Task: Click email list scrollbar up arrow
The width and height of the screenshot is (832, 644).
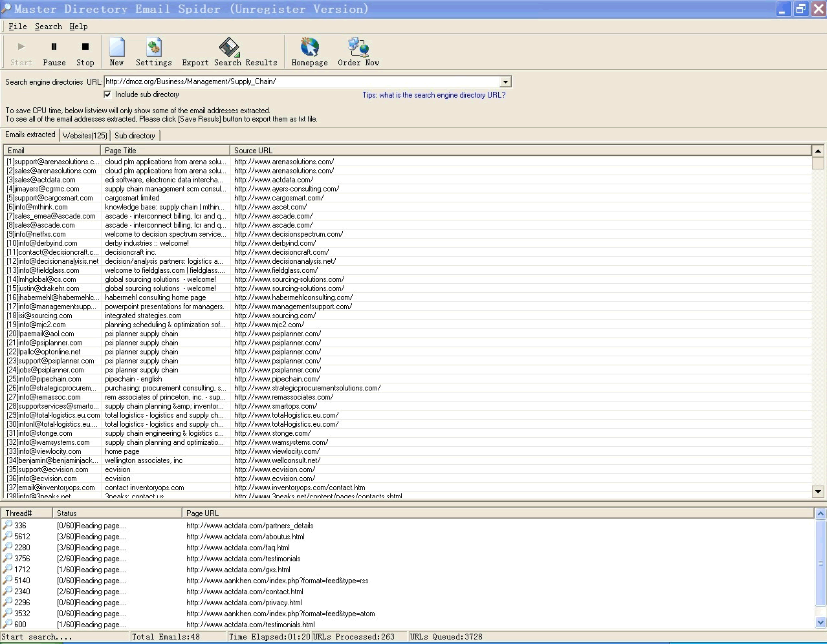Action: tap(818, 151)
